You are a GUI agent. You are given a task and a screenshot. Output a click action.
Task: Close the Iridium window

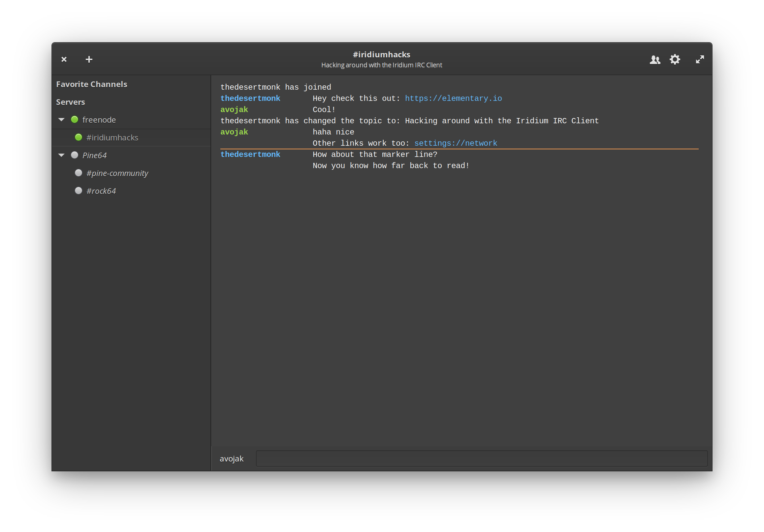click(x=64, y=60)
